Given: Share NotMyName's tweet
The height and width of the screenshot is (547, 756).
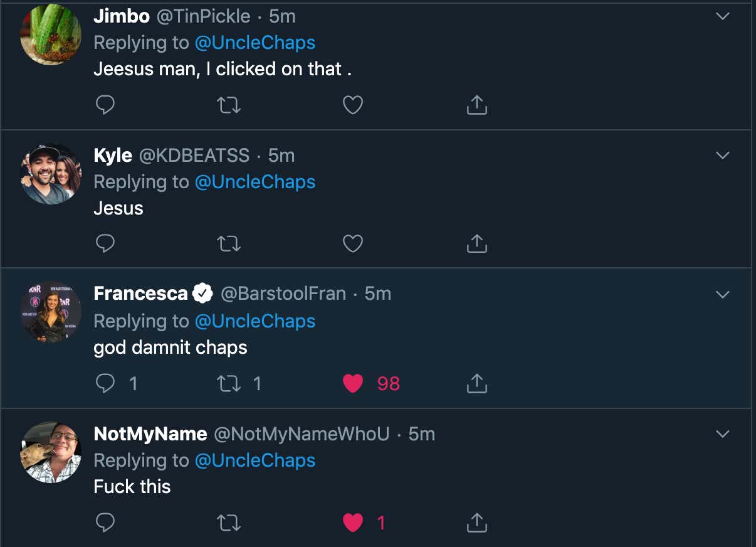Looking at the screenshot, I should [x=477, y=522].
